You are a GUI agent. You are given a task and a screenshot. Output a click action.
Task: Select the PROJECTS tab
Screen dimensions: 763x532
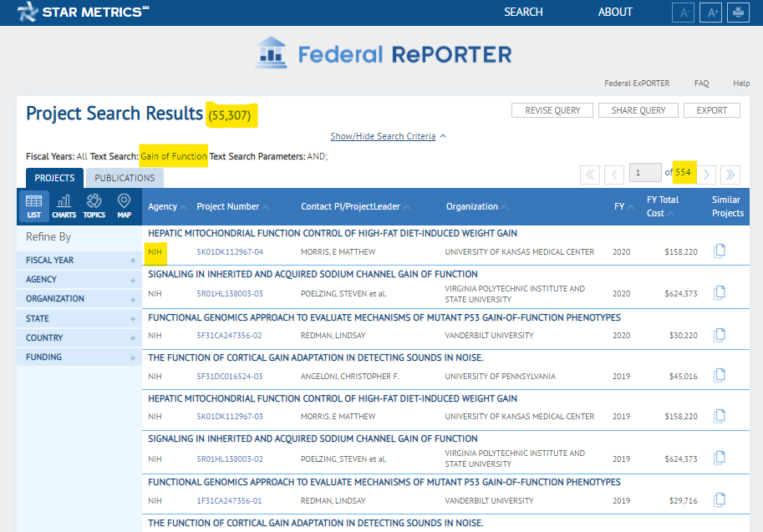[x=54, y=178]
